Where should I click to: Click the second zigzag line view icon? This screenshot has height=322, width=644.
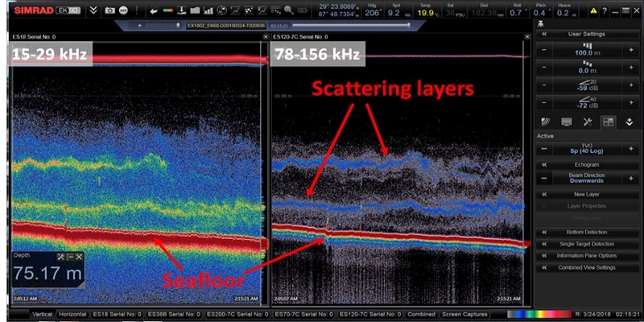tap(262, 10)
